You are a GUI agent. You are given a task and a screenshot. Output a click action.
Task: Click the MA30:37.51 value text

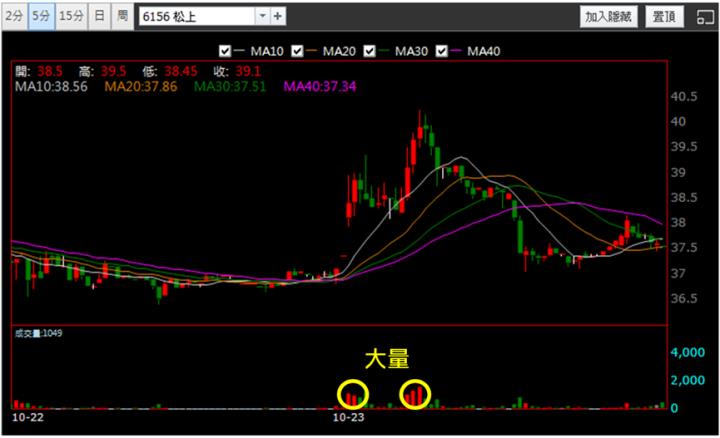[x=230, y=86]
